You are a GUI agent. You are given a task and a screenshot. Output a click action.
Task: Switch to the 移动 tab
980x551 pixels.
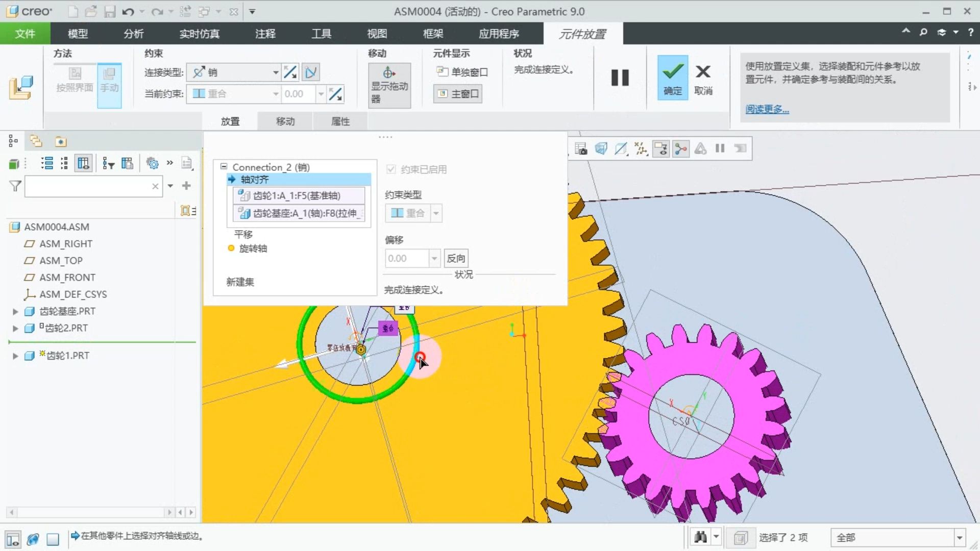click(x=285, y=121)
